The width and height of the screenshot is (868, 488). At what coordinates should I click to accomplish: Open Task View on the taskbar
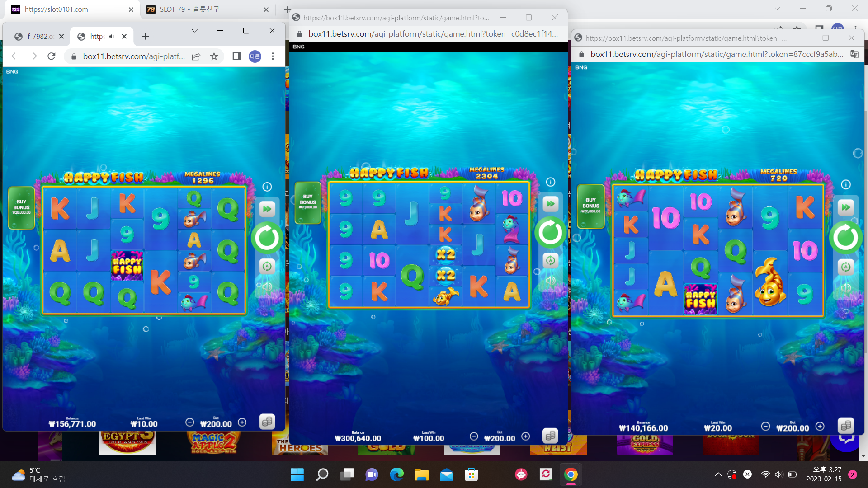(x=347, y=474)
